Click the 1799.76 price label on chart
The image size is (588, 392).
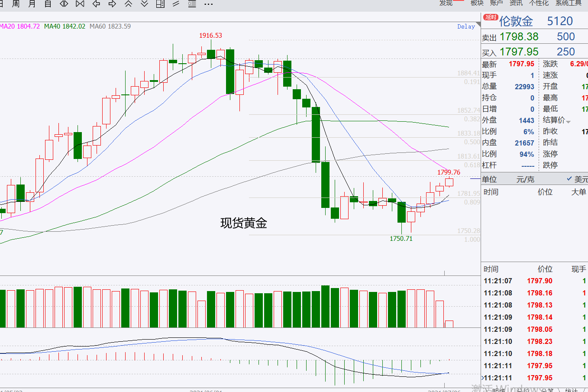(x=449, y=172)
